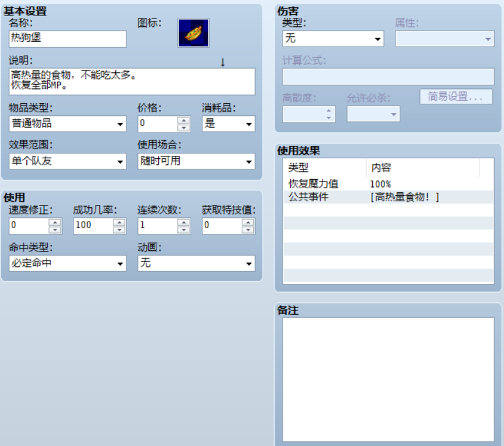This screenshot has height=446, width=504.
Task: Decrease the 速度修正 value
Action: point(55,229)
